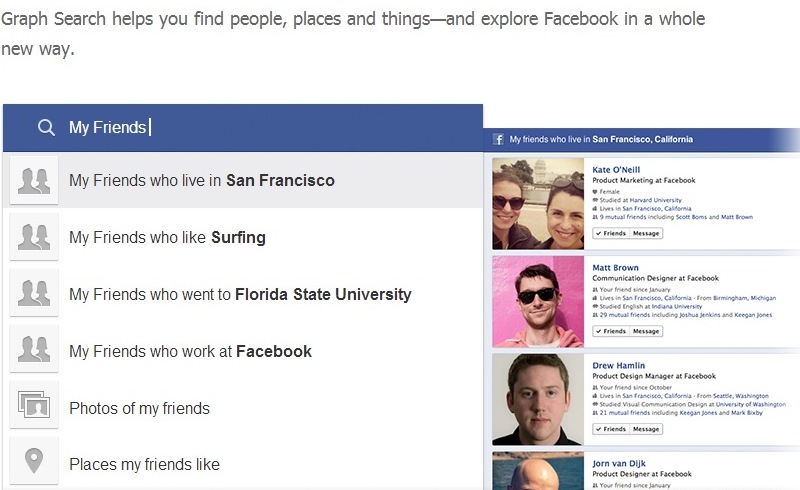The width and height of the screenshot is (800, 490).
Task: Click in the My Friends search field
Action: pyautogui.click(x=243, y=128)
